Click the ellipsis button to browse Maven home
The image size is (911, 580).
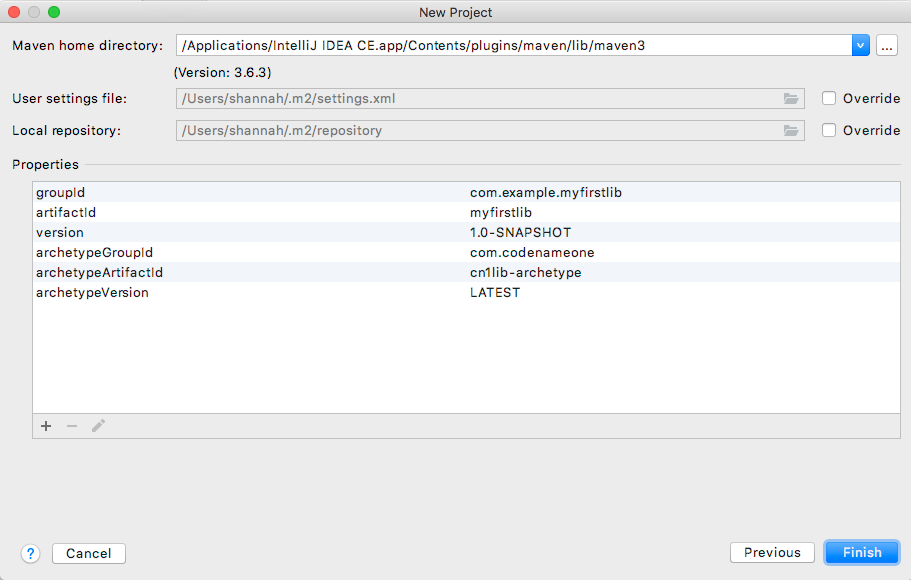point(886,45)
